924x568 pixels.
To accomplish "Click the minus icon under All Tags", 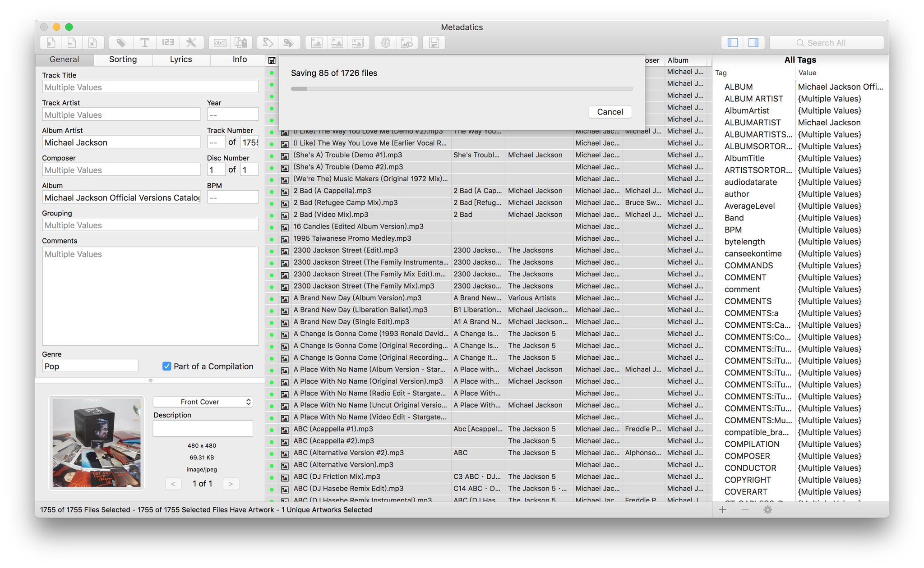I will (x=745, y=510).
